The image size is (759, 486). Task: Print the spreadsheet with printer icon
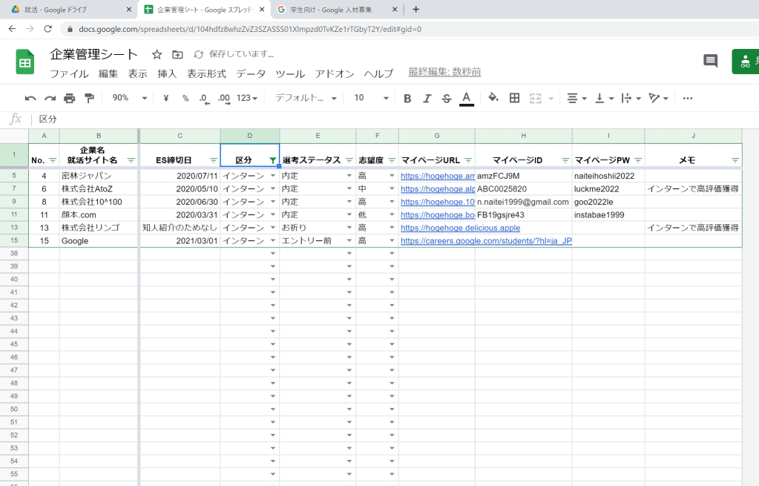coord(70,98)
